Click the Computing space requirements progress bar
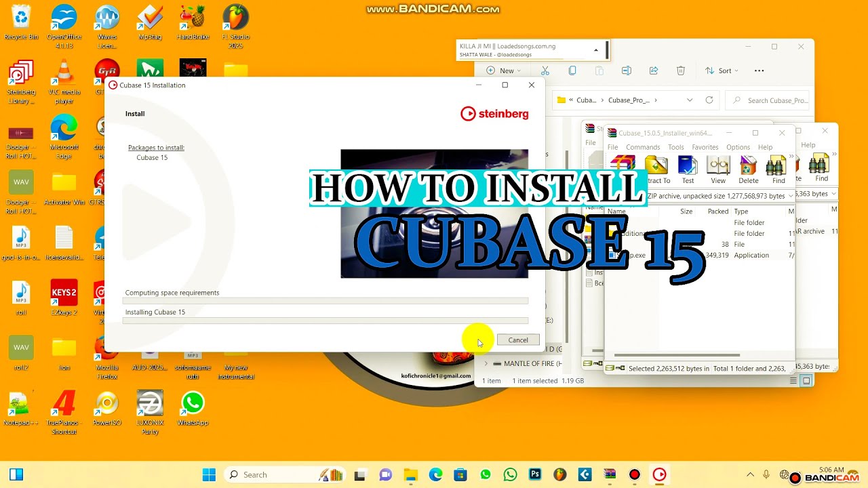This screenshot has width=868, height=488. click(325, 301)
